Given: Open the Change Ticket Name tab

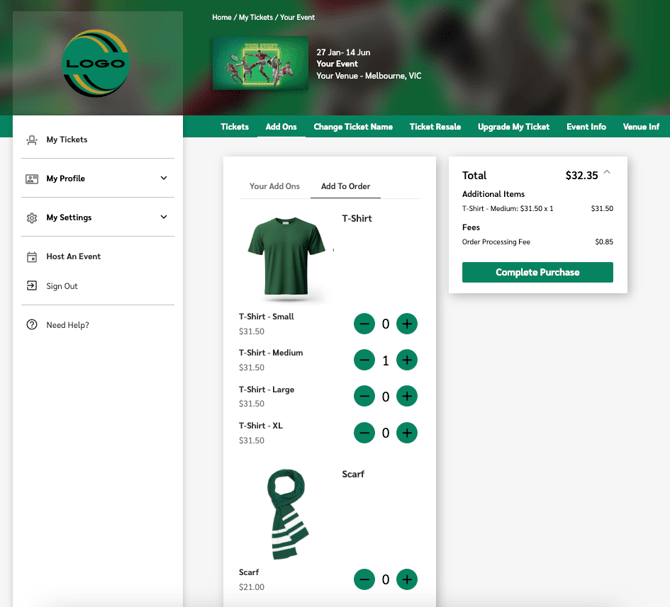Looking at the screenshot, I should coord(353,127).
